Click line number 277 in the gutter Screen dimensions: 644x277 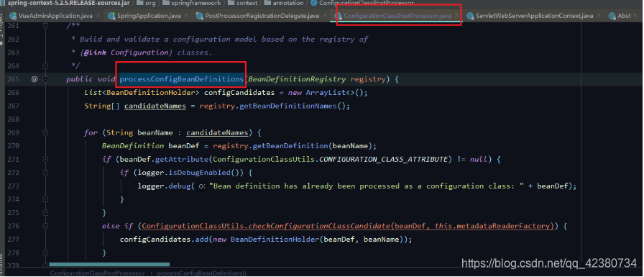coord(14,239)
